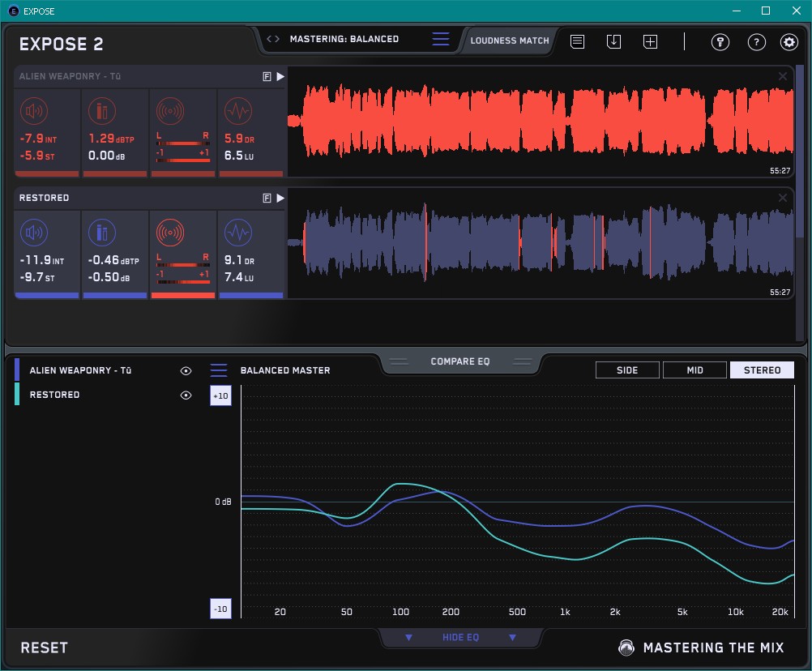Toggle visibility of Alien Weaponry EQ curve

186,370
